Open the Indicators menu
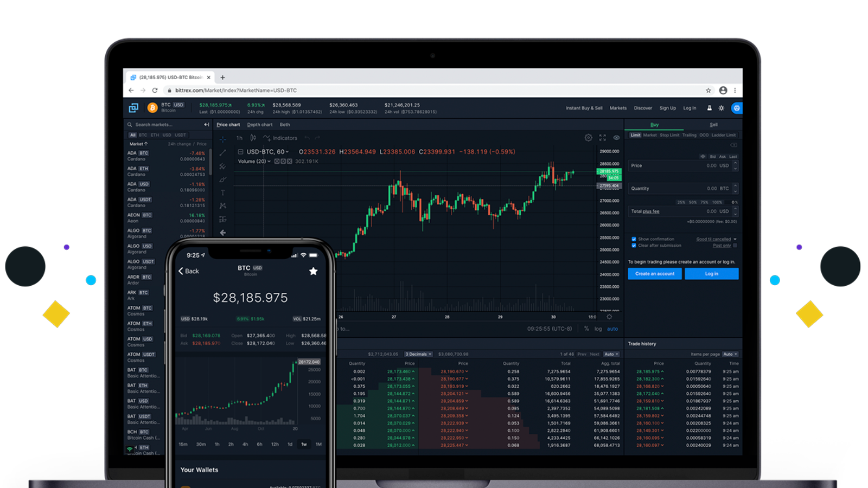This screenshot has height=488, width=868. 280,138
